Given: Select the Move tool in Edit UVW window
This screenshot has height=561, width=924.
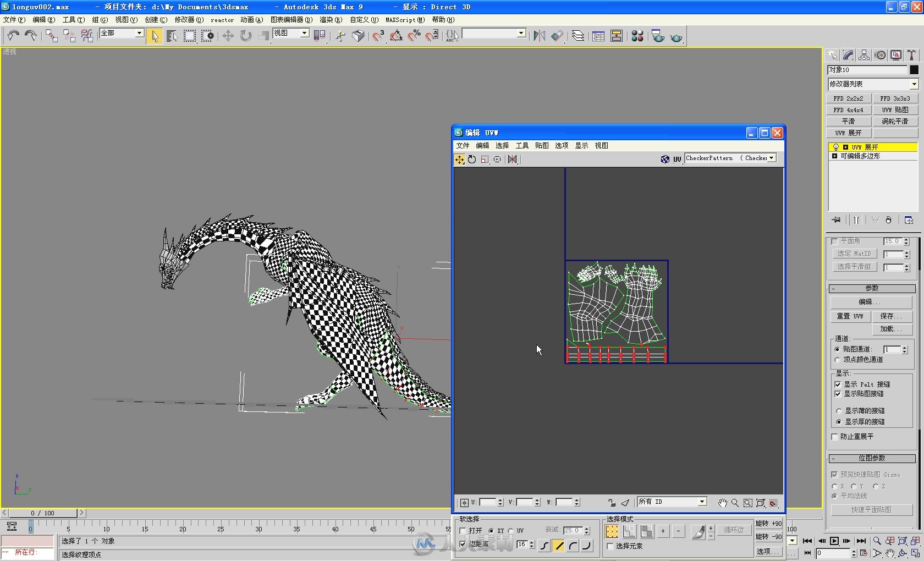Looking at the screenshot, I should (x=459, y=159).
